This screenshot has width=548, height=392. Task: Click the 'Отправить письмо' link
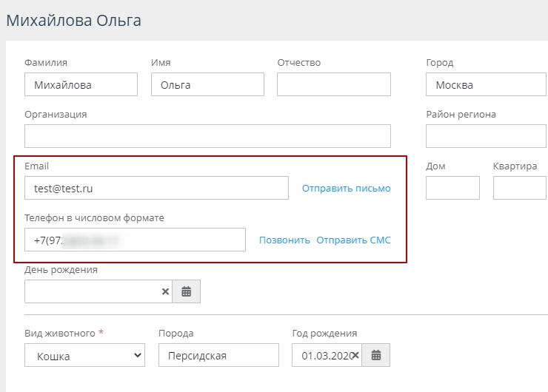(x=346, y=189)
